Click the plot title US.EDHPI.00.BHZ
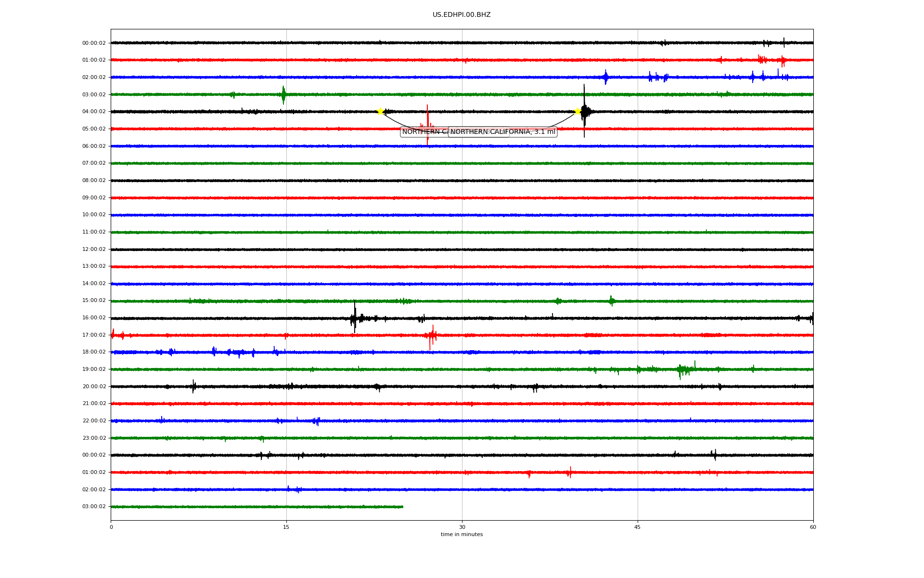The image size is (924, 578). coord(461,15)
